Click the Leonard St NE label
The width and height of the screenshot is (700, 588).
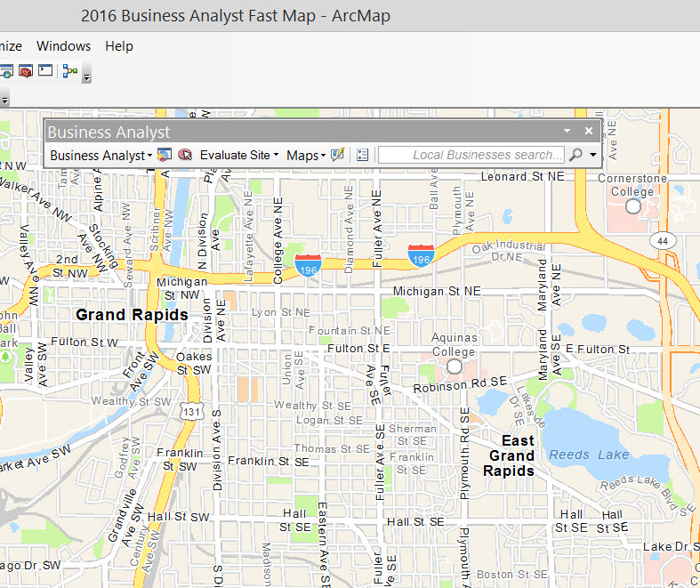pyautogui.click(x=523, y=177)
